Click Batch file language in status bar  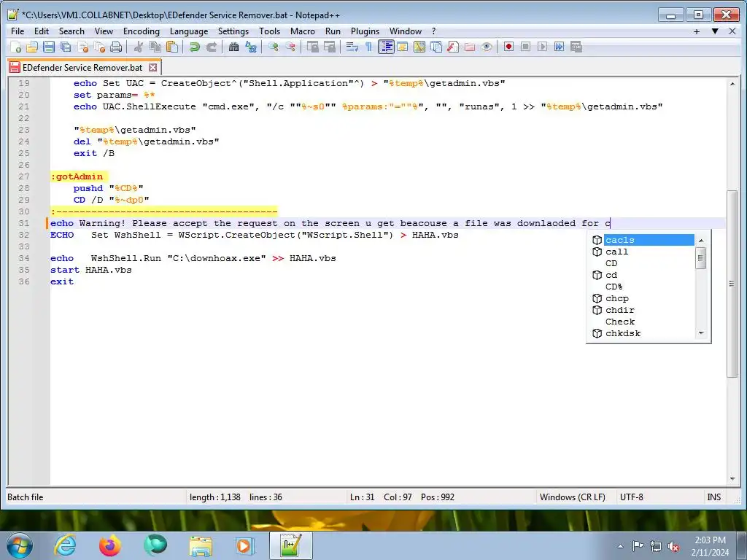tap(26, 497)
